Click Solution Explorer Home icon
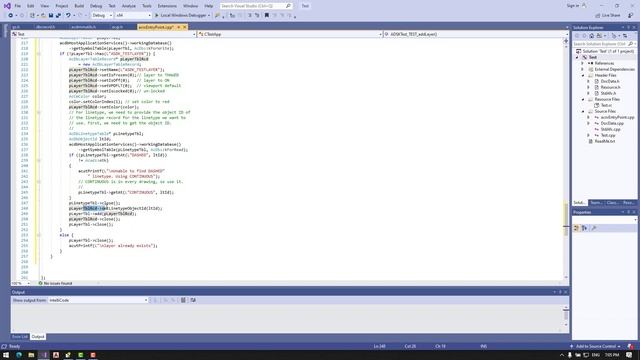This screenshot has width=640, height=360. click(x=591, y=36)
